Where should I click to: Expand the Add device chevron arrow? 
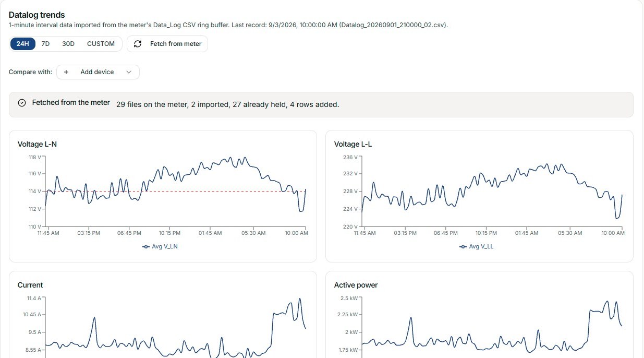129,72
